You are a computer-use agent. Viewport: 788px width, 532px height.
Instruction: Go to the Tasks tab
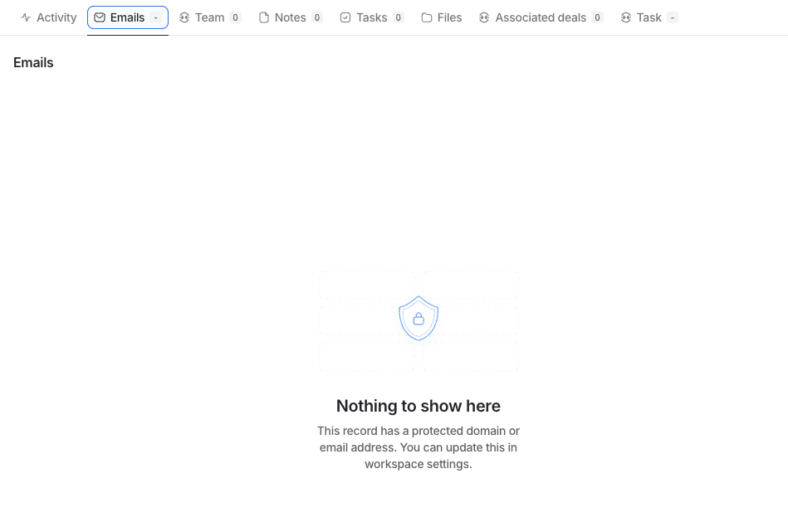click(x=372, y=17)
